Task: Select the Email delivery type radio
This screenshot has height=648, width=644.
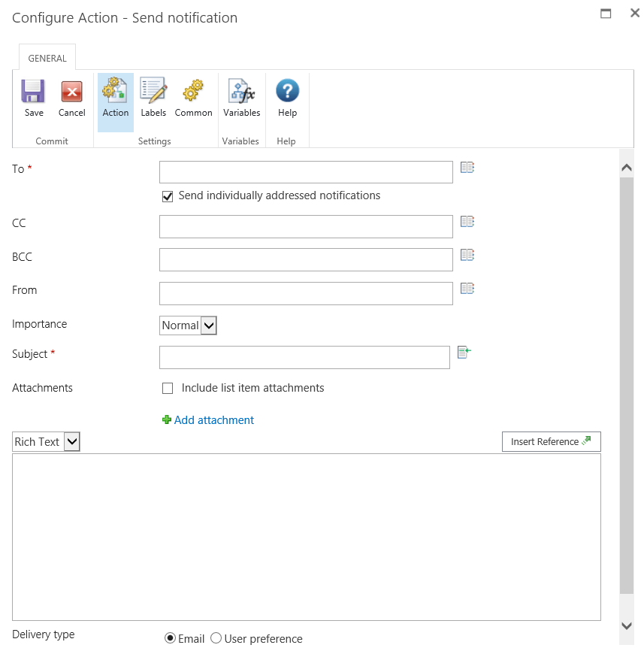Action: [x=170, y=638]
